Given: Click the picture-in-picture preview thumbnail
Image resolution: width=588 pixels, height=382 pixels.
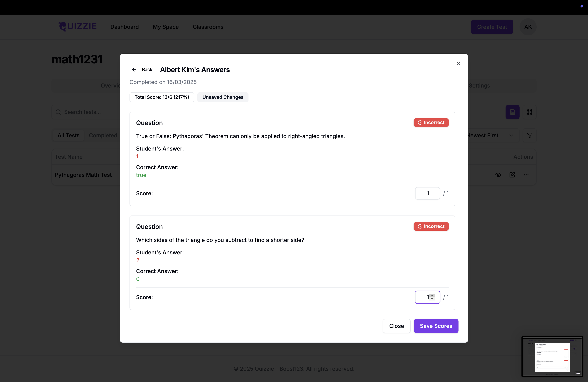Looking at the screenshot, I should [552, 356].
